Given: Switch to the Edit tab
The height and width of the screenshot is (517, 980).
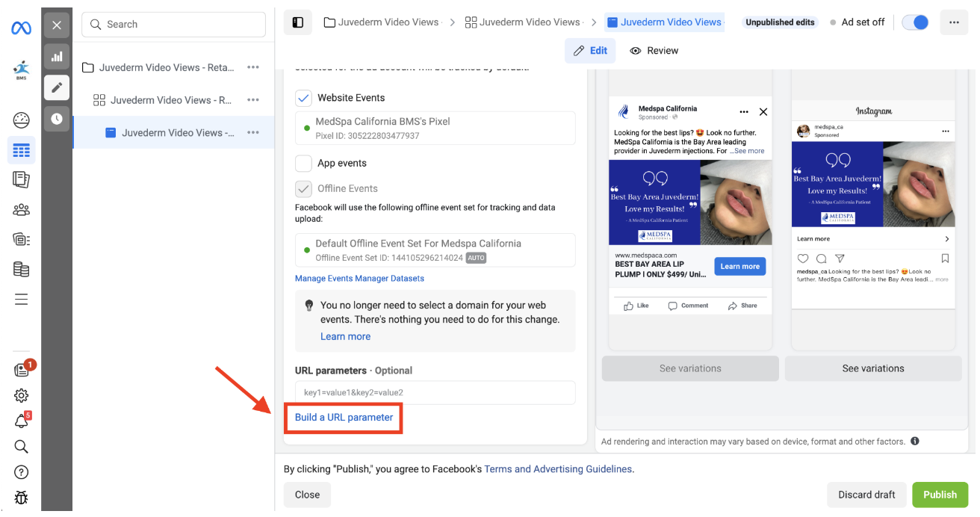Looking at the screenshot, I should [590, 51].
